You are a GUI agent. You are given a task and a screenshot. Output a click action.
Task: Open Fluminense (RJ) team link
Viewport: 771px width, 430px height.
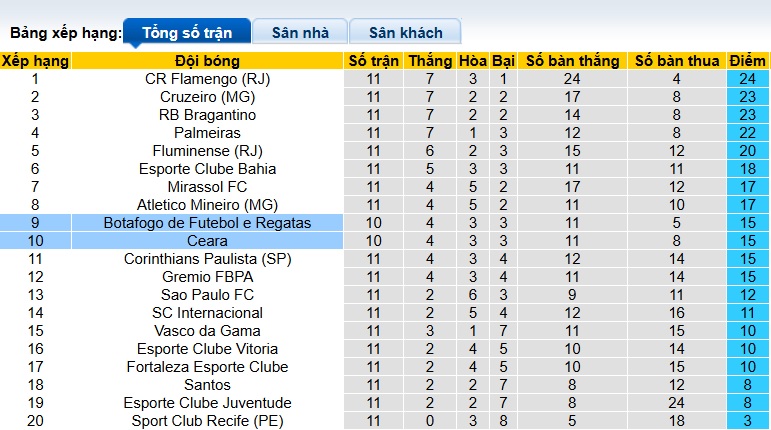pyautogui.click(x=207, y=151)
